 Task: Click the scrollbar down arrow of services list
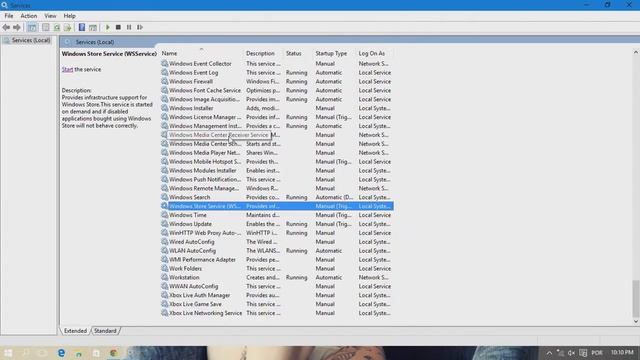pos(636,322)
